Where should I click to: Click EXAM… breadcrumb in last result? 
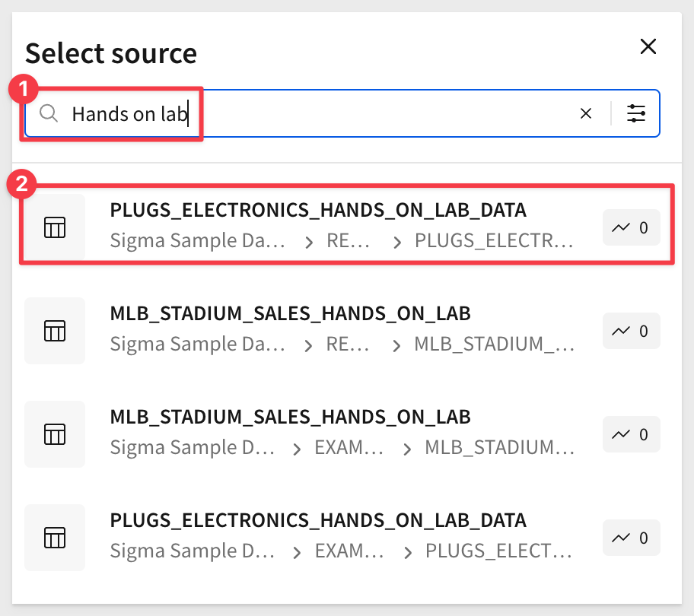[349, 551]
